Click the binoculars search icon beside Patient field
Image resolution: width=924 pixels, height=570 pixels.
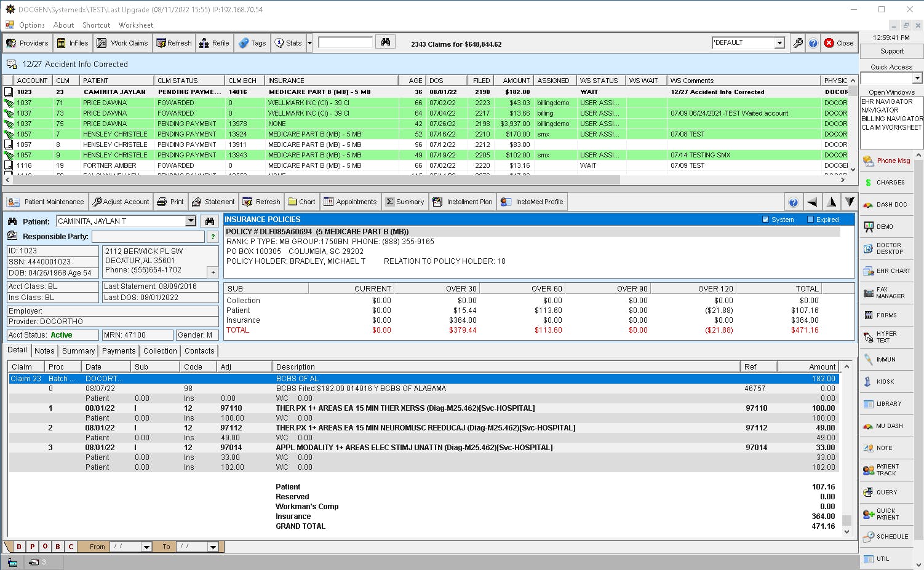click(x=209, y=221)
